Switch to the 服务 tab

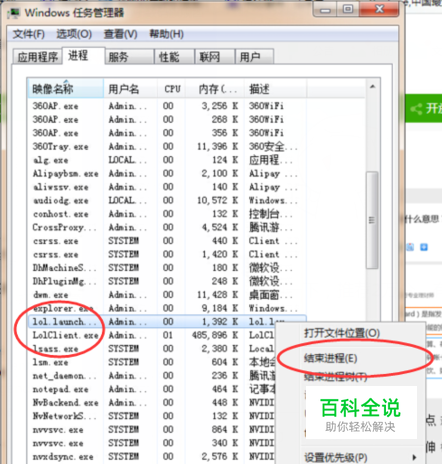tap(130, 57)
